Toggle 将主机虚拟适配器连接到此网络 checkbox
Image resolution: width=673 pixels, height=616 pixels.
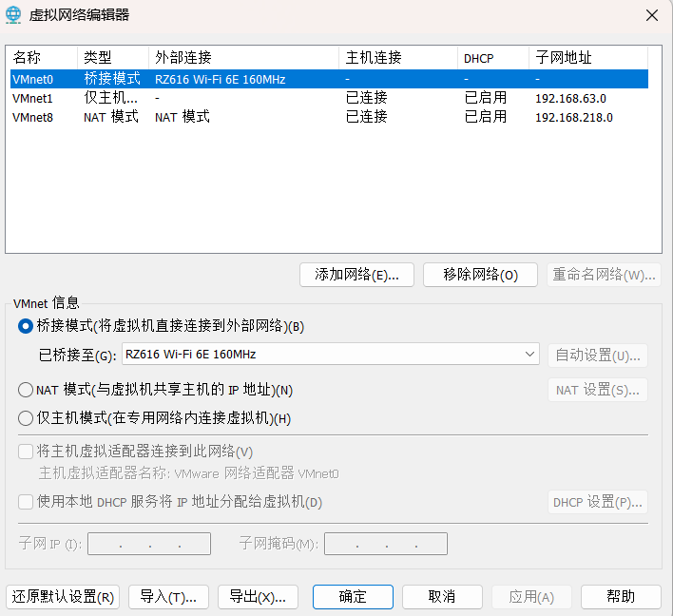pos(26,452)
